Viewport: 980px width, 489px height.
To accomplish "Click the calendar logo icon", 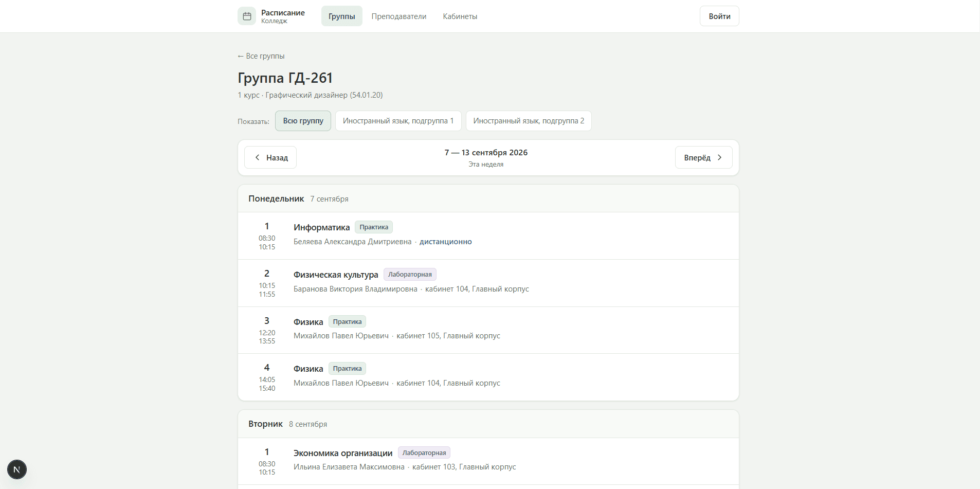I will 247,16.
